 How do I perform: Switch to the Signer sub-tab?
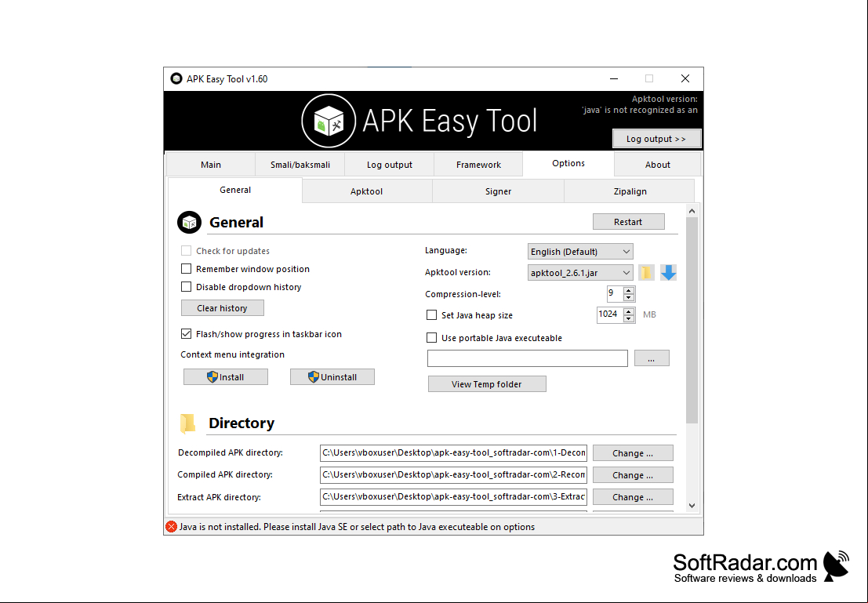coord(498,191)
